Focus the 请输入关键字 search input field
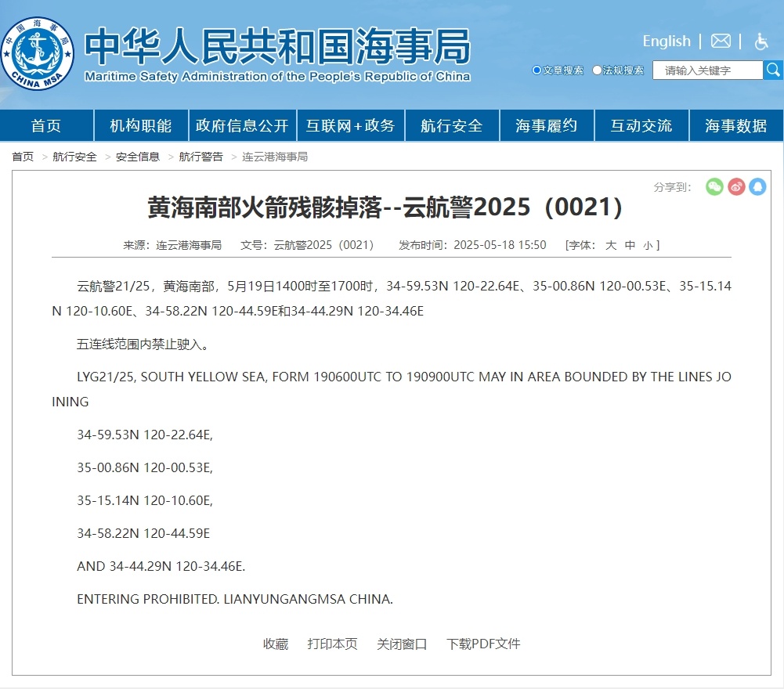The image size is (784, 689). tap(707, 70)
